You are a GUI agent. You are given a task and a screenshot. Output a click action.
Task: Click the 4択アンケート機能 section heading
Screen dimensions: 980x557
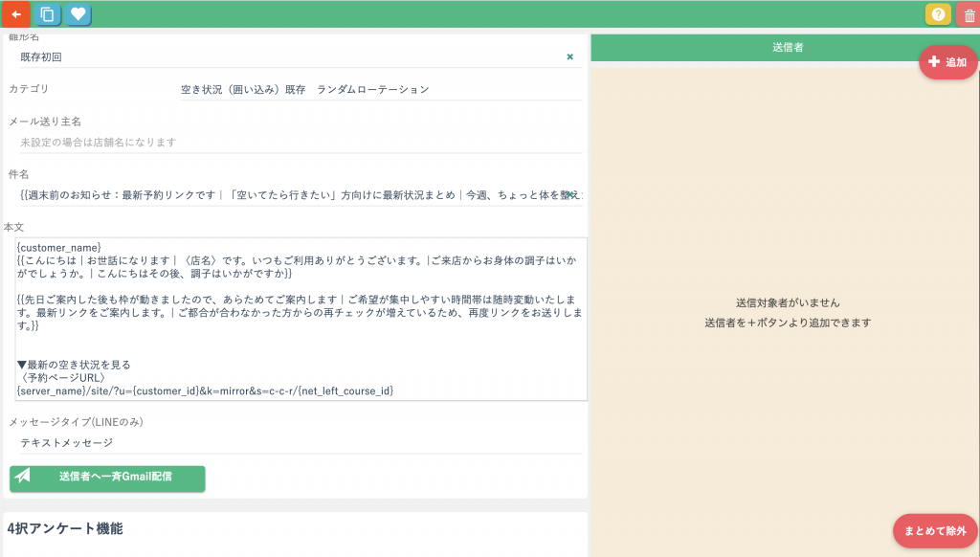point(65,528)
